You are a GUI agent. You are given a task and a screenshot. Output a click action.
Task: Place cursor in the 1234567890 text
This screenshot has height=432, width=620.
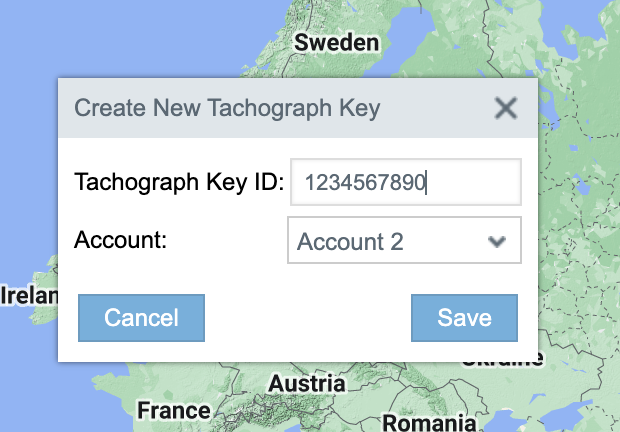pyautogui.click(x=366, y=183)
